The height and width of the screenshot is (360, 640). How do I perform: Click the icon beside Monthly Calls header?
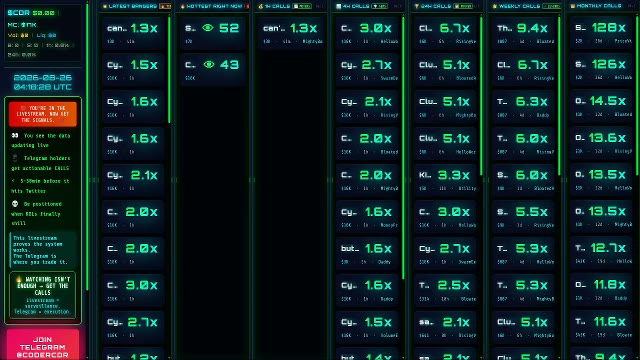pos(573,6)
